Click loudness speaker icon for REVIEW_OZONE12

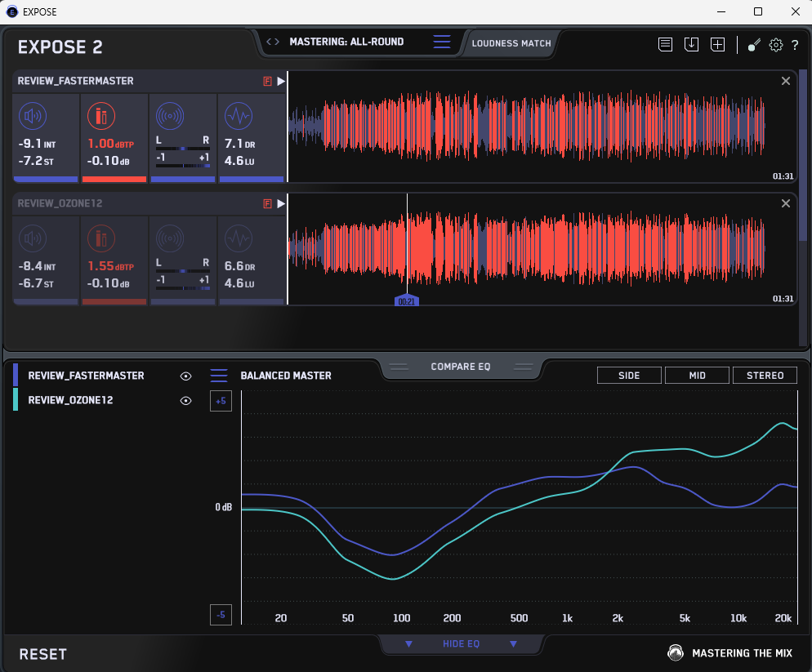point(33,238)
